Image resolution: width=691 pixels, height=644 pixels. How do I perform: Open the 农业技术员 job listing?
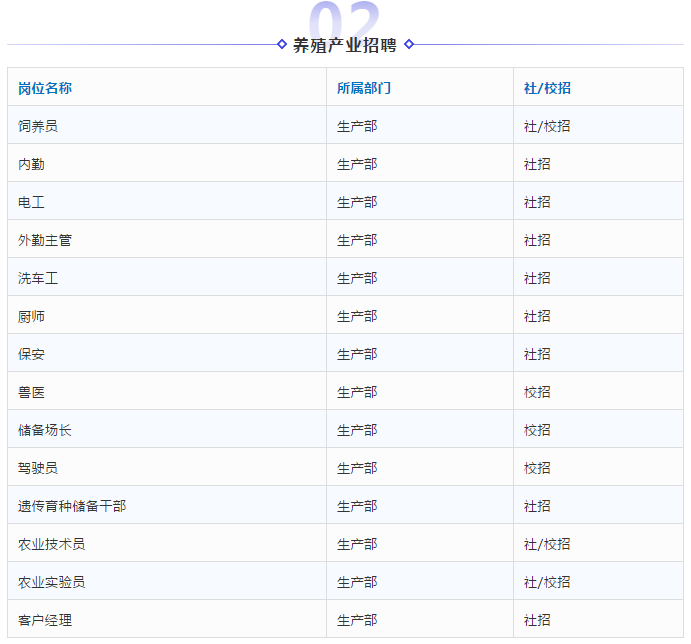point(51,544)
